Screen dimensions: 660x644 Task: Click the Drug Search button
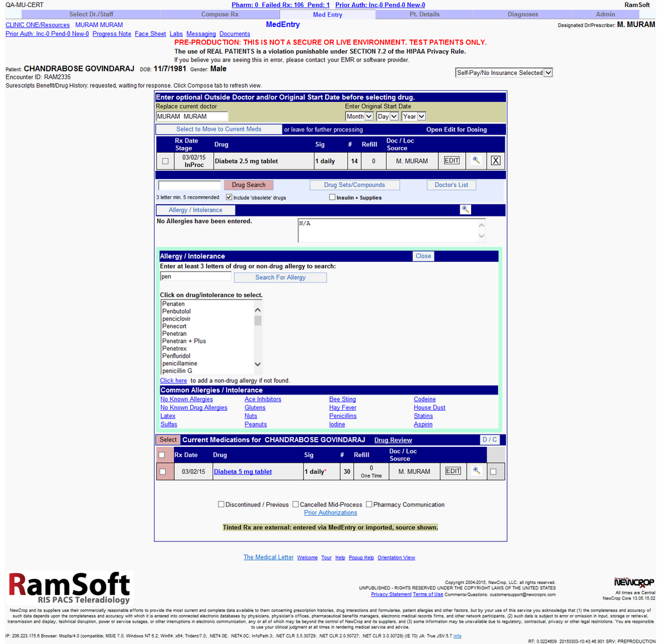click(x=248, y=184)
